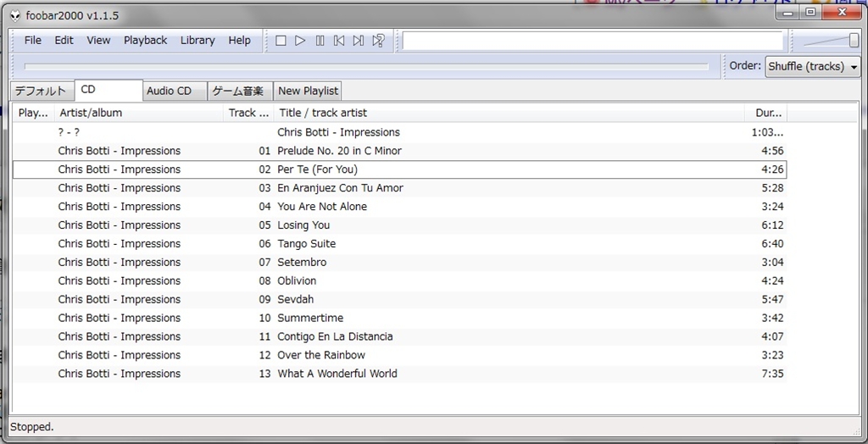Open the Help menu

point(239,41)
